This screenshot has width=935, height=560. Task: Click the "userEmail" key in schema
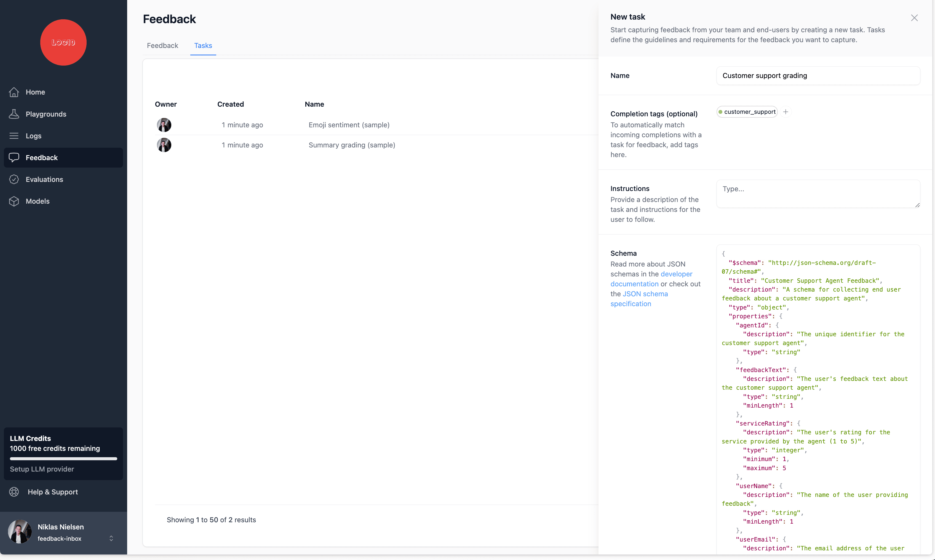[755, 539]
